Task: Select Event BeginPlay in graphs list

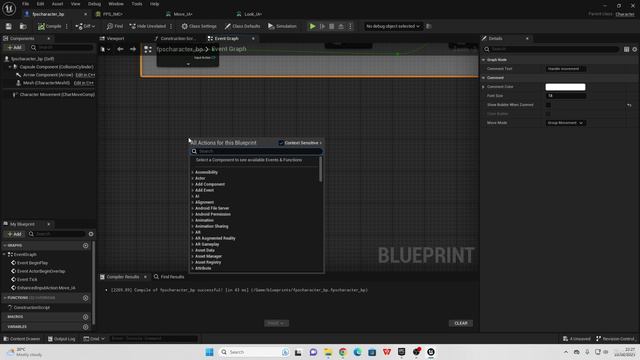Action: pos(32,263)
